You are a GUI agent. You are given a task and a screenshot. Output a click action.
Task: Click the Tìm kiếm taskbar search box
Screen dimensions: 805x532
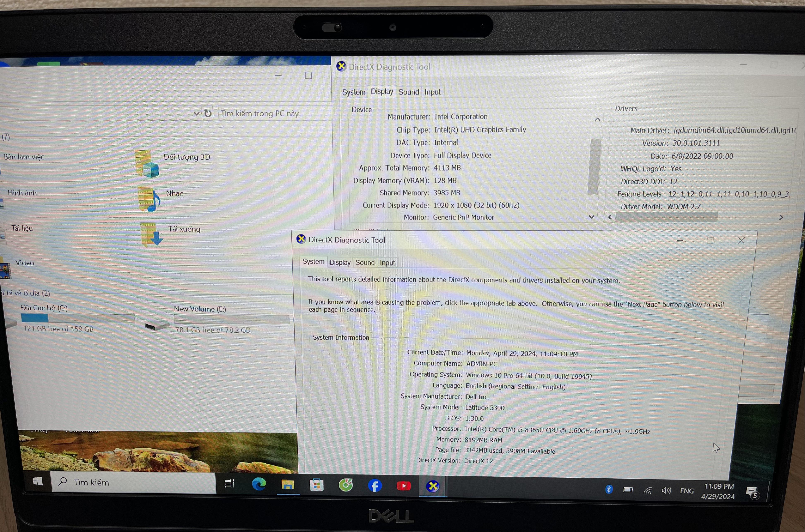(x=133, y=482)
